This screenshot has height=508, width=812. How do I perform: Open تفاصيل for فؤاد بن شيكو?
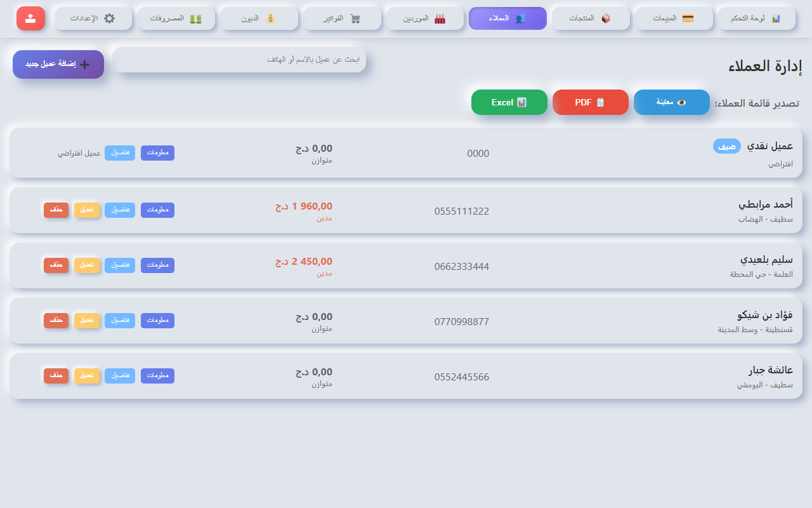[x=120, y=321]
